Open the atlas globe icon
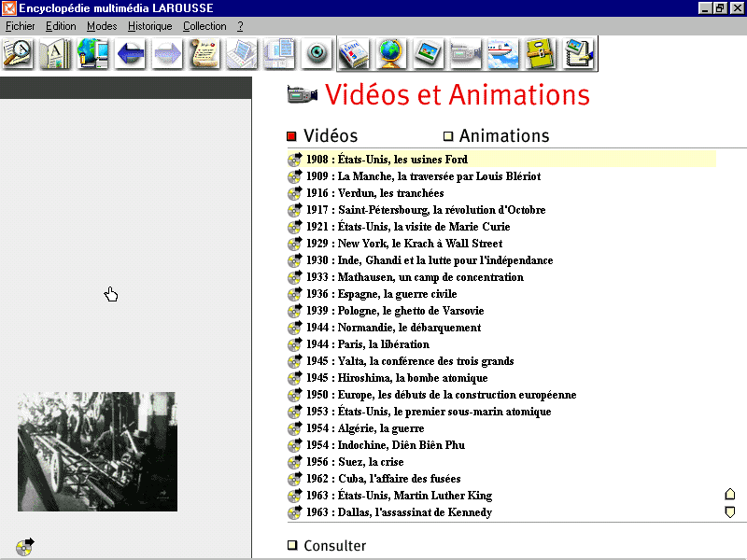 (391, 53)
